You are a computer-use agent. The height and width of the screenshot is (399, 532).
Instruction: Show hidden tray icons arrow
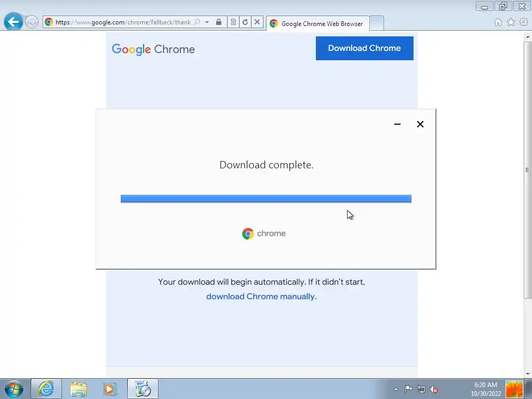point(396,389)
